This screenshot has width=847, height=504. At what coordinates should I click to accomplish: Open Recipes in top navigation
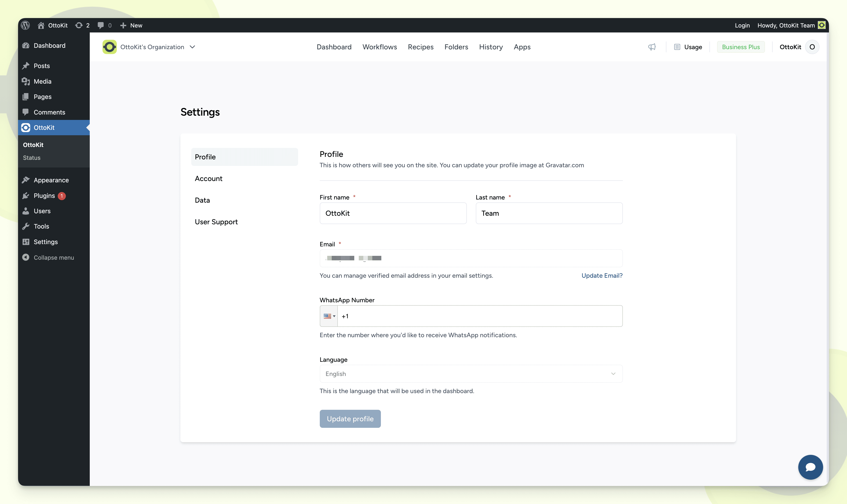click(x=421, y=47)
